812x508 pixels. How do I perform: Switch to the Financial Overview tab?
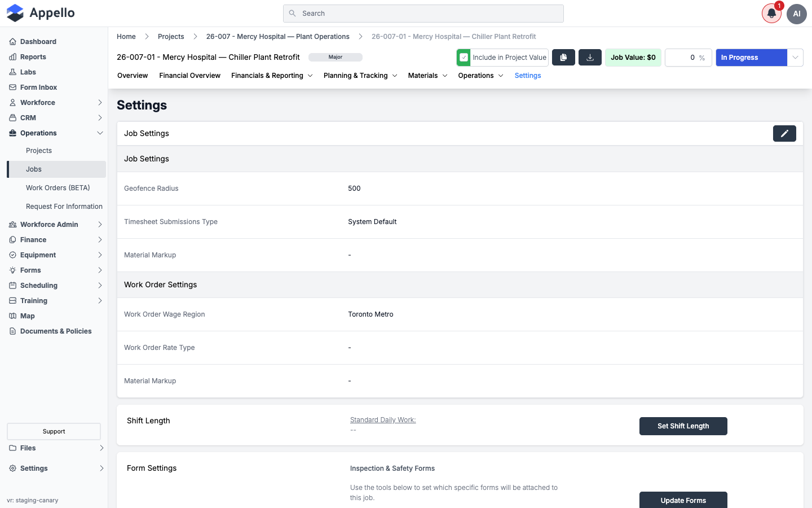coord(189,76)
